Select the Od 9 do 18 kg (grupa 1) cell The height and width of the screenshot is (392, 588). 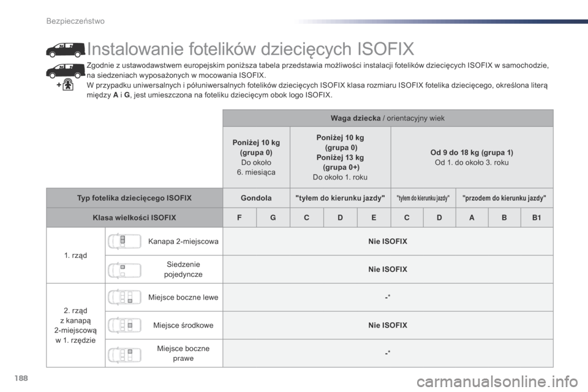(x=472, y=157)
